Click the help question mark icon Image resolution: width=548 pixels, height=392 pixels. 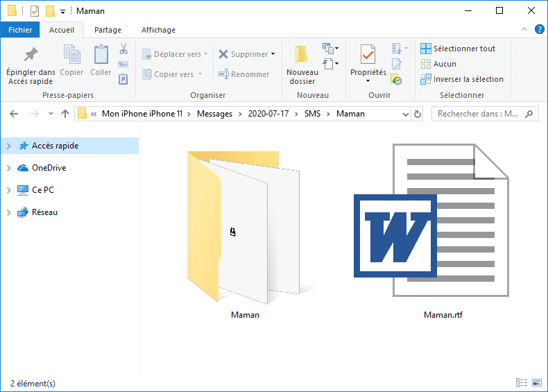click(x=538, y=30)
